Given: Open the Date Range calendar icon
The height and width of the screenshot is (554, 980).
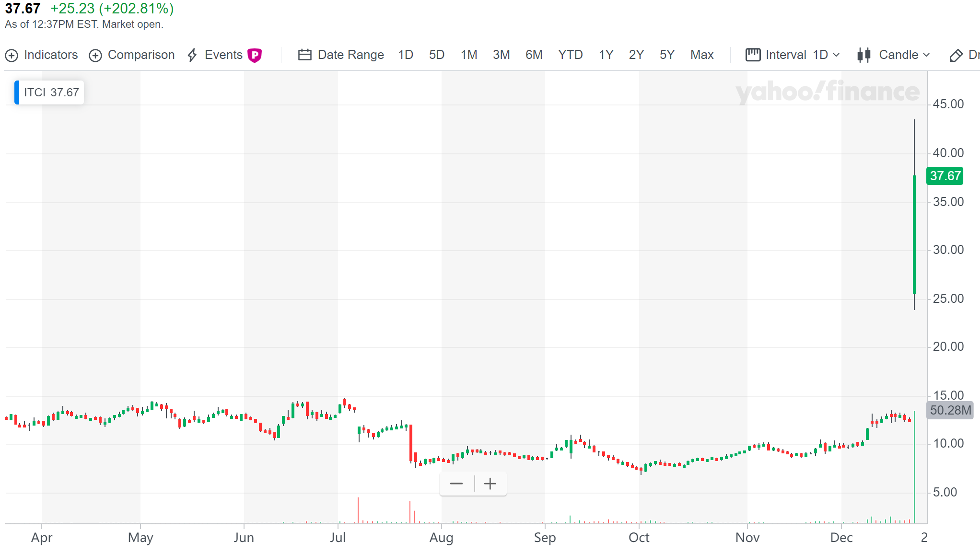Looking at the screenshot, I should coord(305,55).
